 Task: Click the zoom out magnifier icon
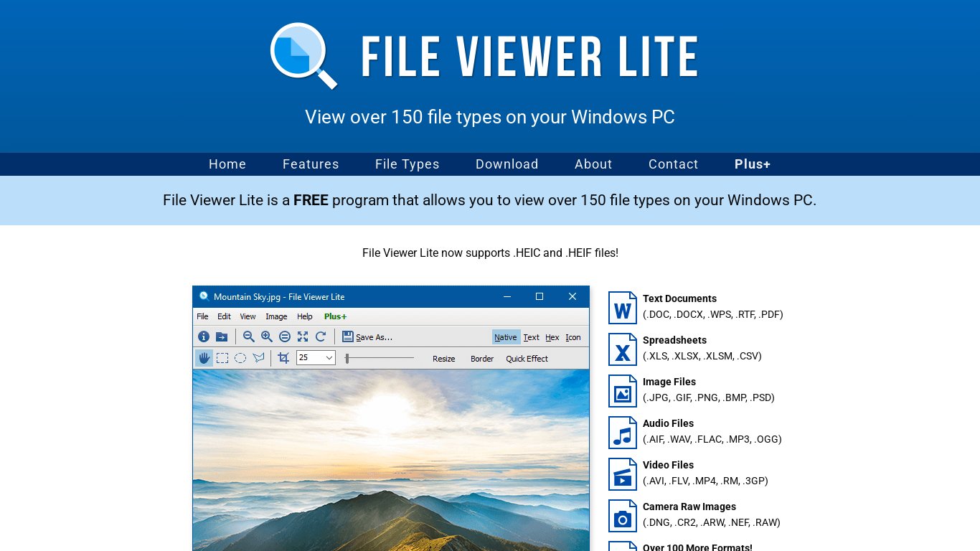(x=249, y=336)
